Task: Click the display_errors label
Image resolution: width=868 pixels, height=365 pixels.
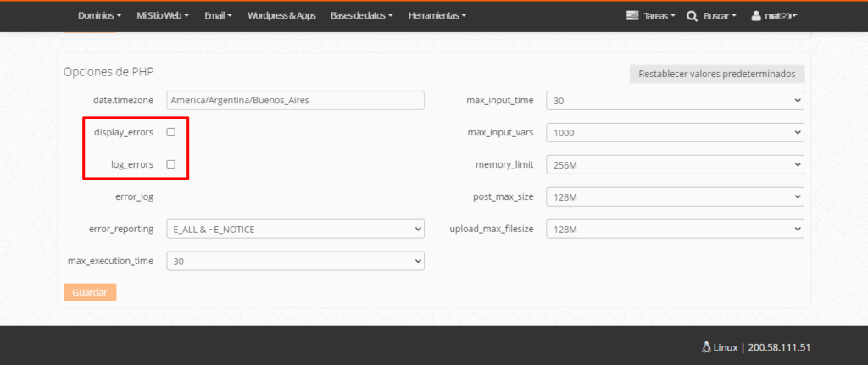Action: tap(124, 133)
